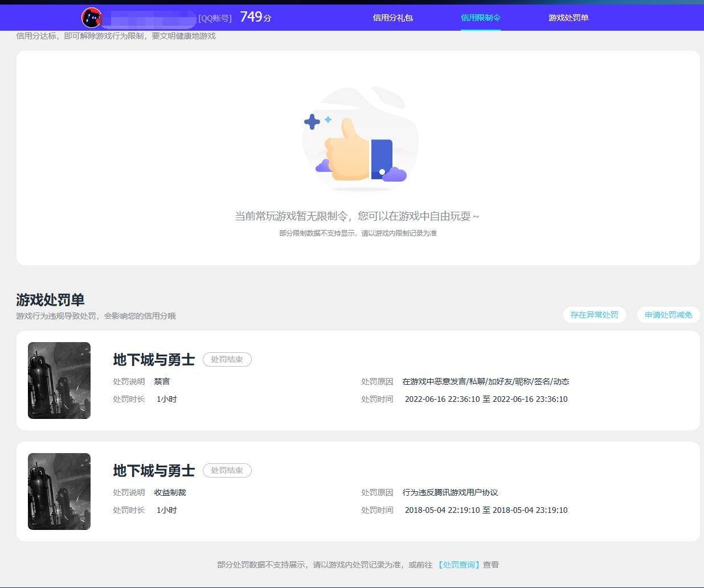
Task: Click the [QQ账号] label
Action: tap(215, 18)
